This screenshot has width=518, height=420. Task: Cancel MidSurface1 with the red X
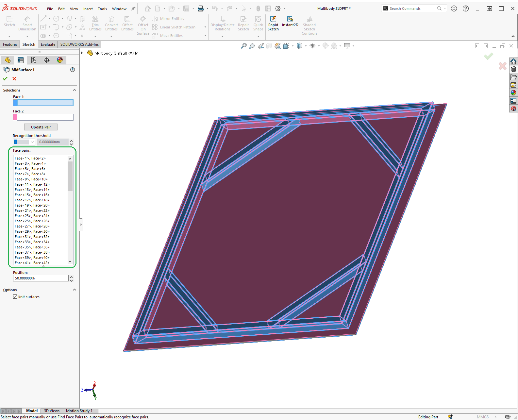coord(14,78)
